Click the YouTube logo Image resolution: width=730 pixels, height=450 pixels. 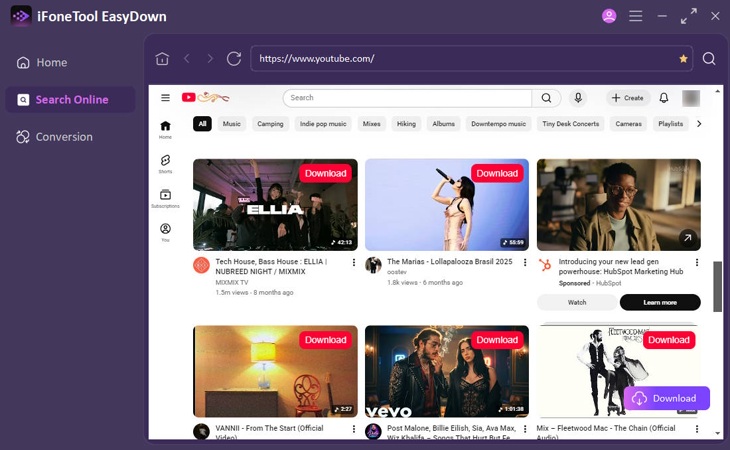click(x=205, y=97)
